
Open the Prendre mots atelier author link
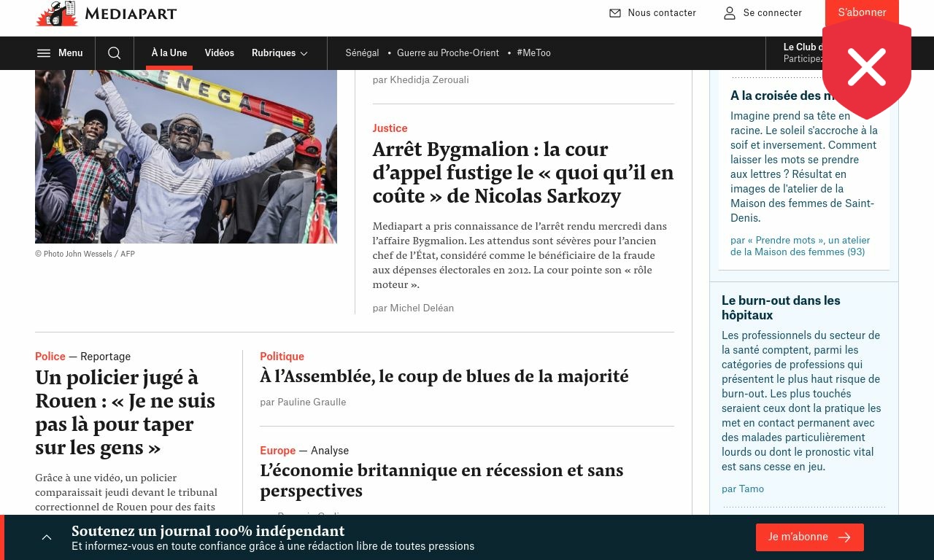point(800,246)
